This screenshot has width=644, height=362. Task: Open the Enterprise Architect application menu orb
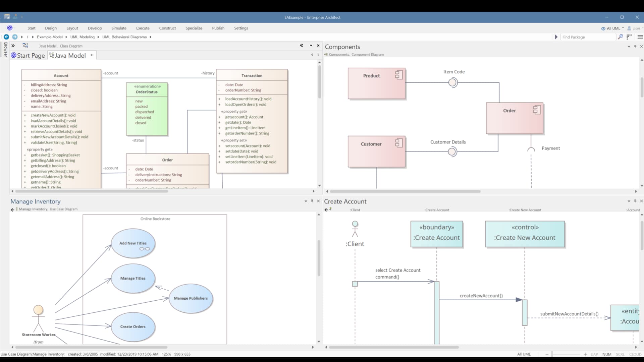pyautogui.click(x=9, y=28)
